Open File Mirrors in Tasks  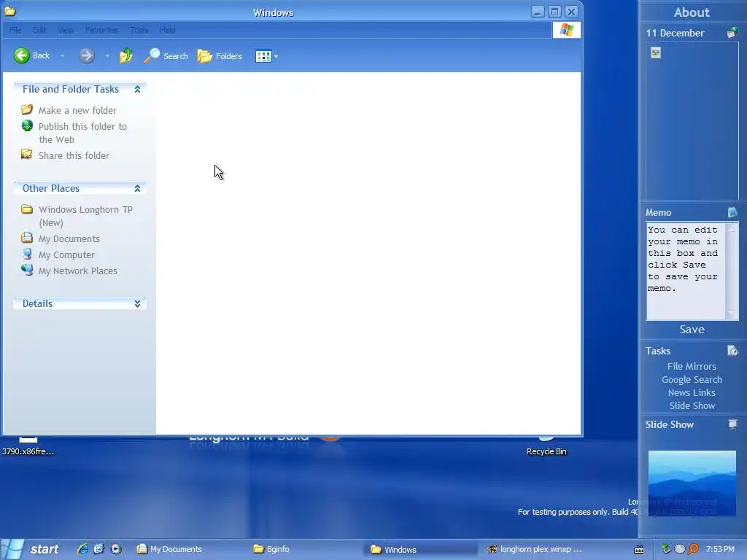692,367
